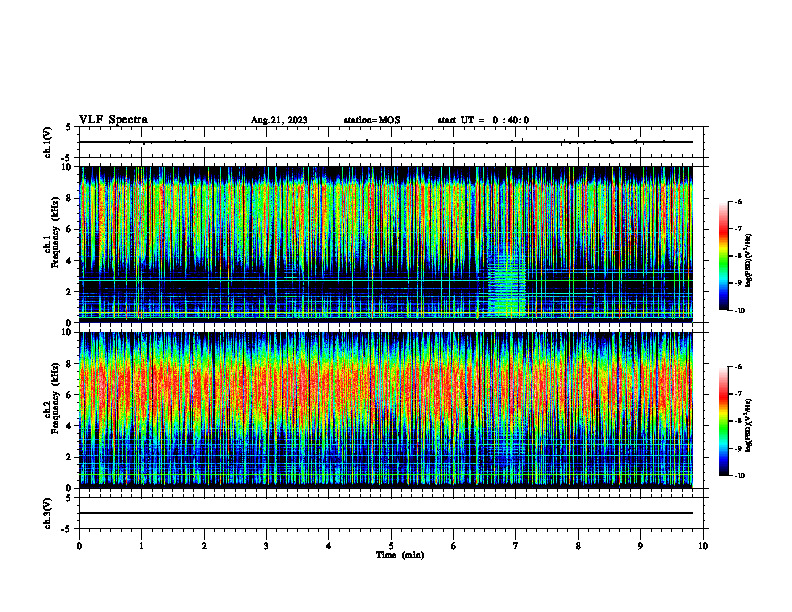The image size is (792, 612).
Task: Click the "VLF Spectra" plot title
Action: tap(113, 120)
